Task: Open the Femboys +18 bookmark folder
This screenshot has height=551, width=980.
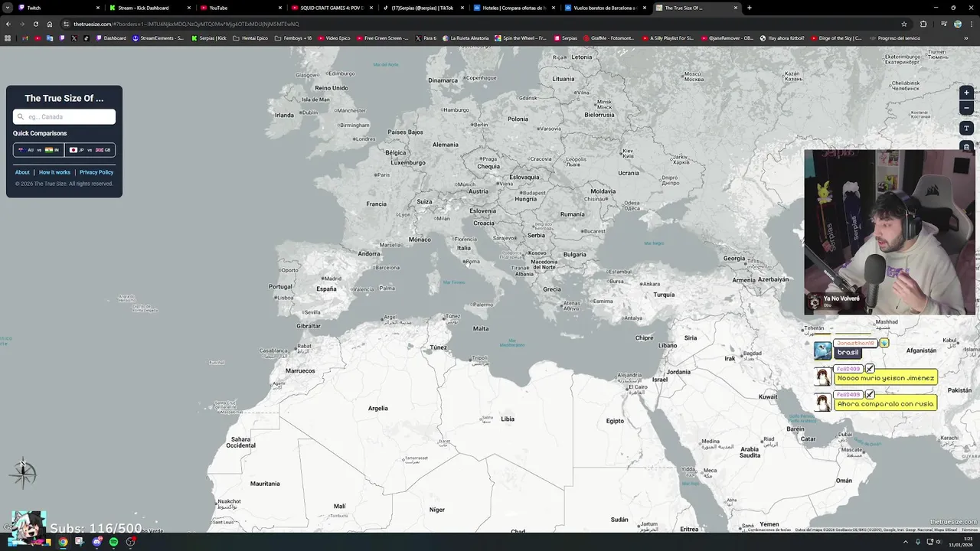Action: [x=293, y=38]
